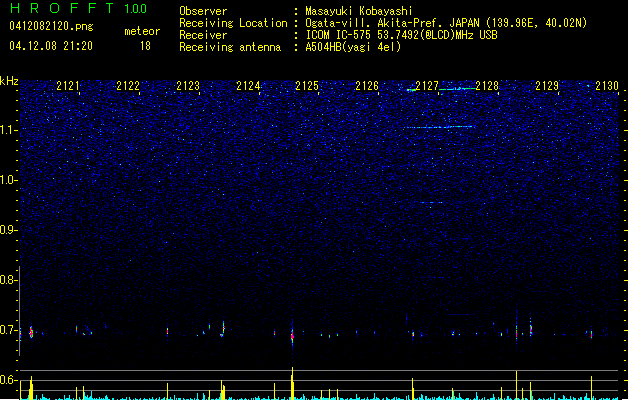The image size is (629, 400).
Task: Click the kHz axis unit label
Action: [9, 81]
